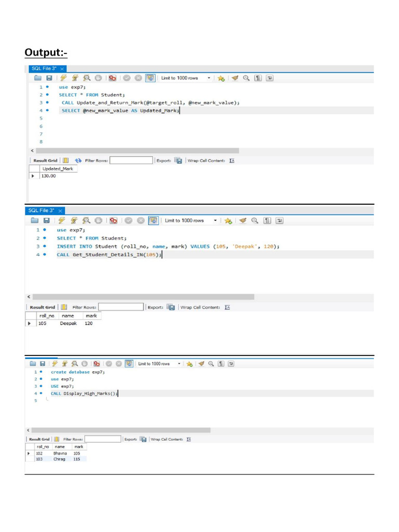Image resolution: width=399 pixels, height=532 pixels.
Task: Click Result Grid label above Updated_Mark result
Action: click(45, 161)
